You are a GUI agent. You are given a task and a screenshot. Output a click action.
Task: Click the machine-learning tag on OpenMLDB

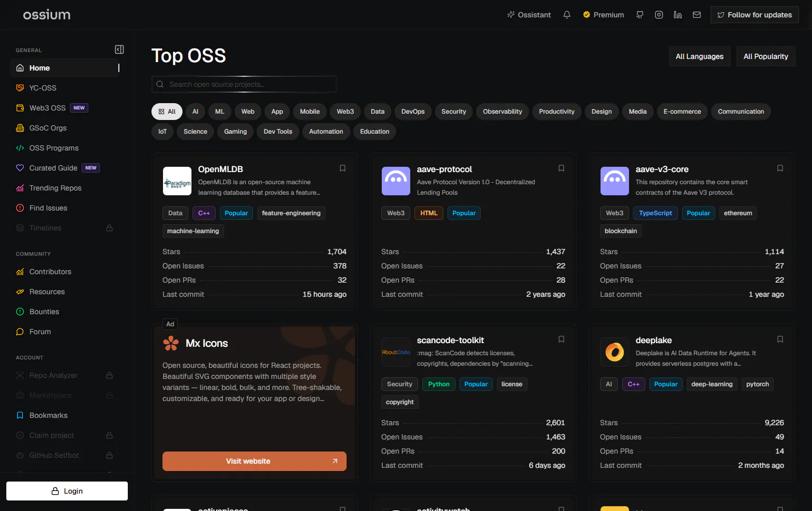(193, 231)
